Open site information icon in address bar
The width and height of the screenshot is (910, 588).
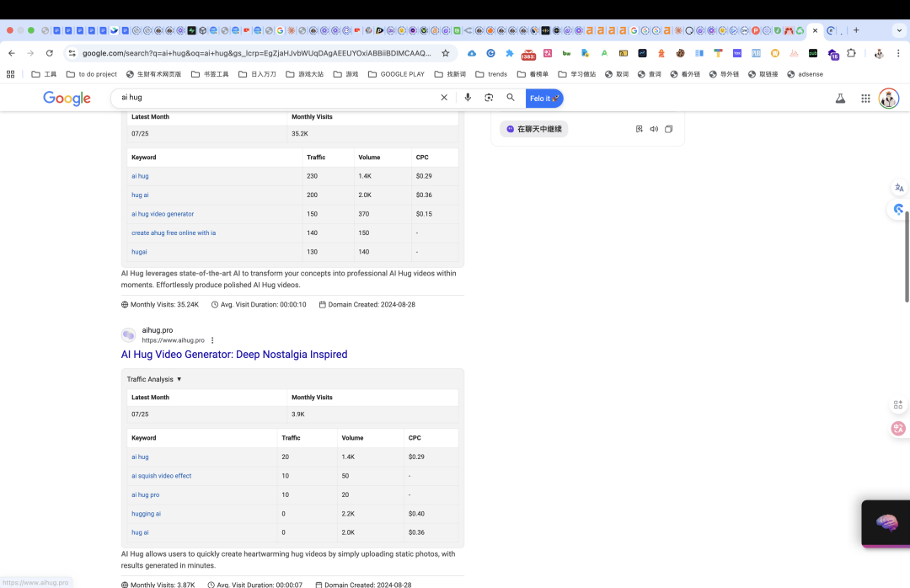72,53
